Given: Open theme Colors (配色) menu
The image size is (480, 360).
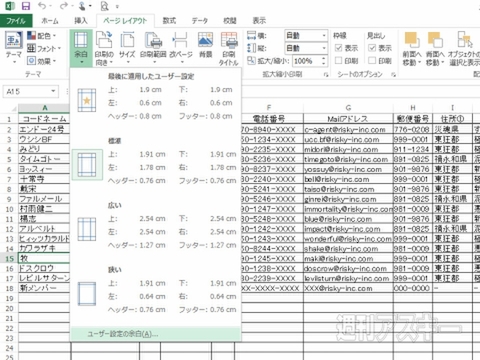Looking at the screenshot, I should [x=42, y=36].
